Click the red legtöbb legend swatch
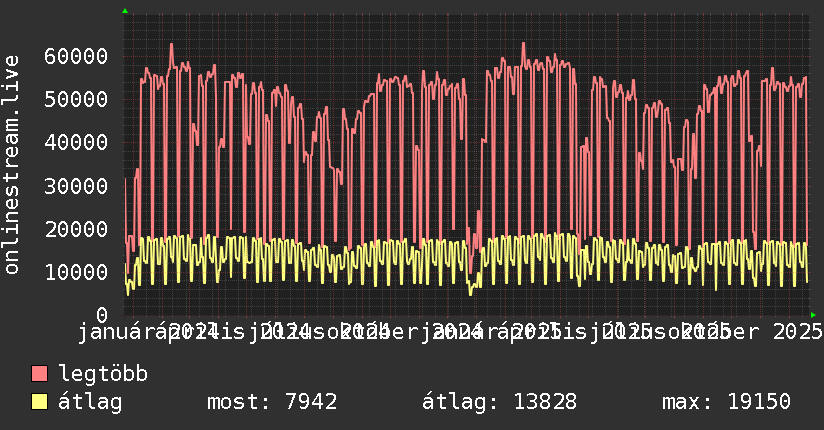Viewport: 824px width, 430px height. click(39, 375)
